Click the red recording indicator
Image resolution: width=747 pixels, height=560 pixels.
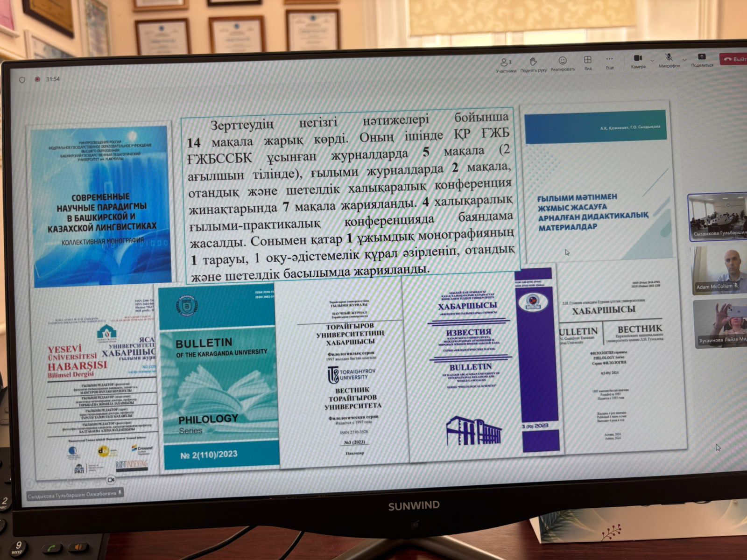(37, 79)
